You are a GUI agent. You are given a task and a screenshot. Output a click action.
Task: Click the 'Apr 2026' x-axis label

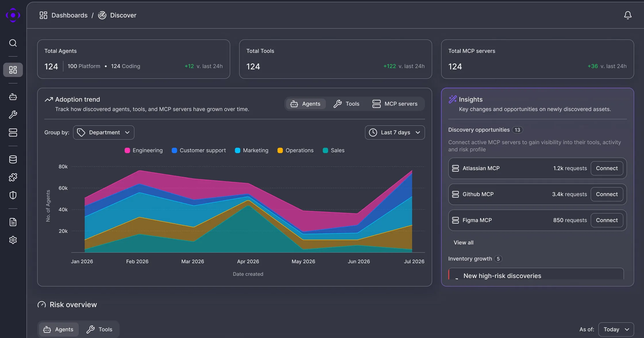248,262
